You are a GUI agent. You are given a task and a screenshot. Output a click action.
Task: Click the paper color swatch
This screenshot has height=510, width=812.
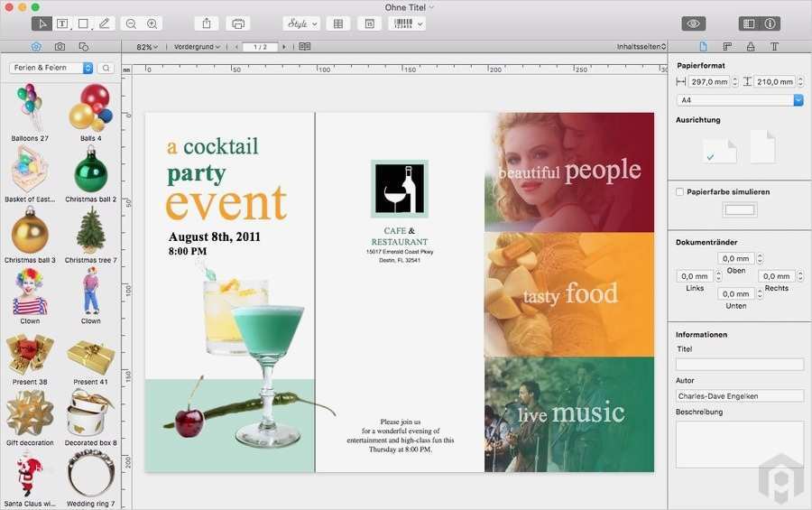click(x=739, y=210)
